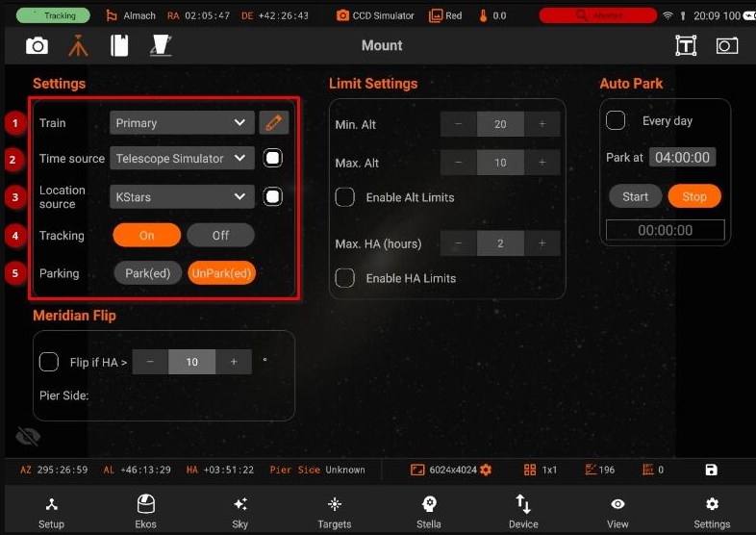756x535 pixels.
Task: Click the temperature thermometer icon
Action: 483,15
